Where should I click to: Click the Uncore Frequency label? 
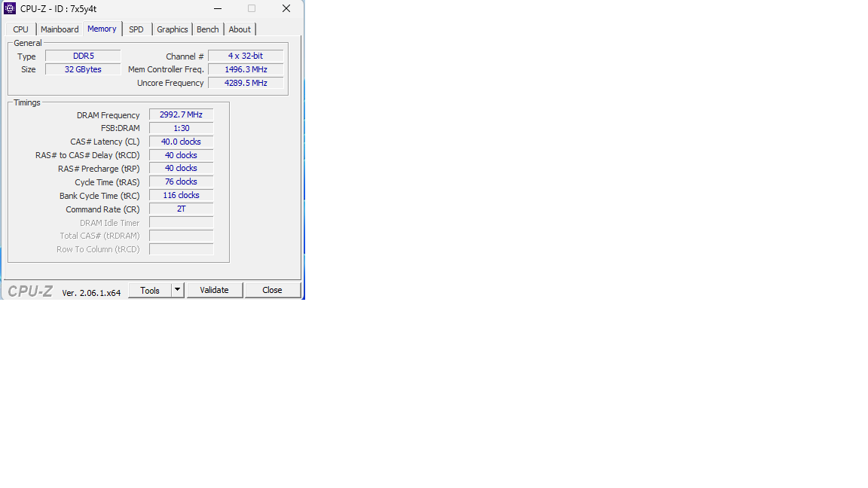pyautogui.click(x=170, y=83)
